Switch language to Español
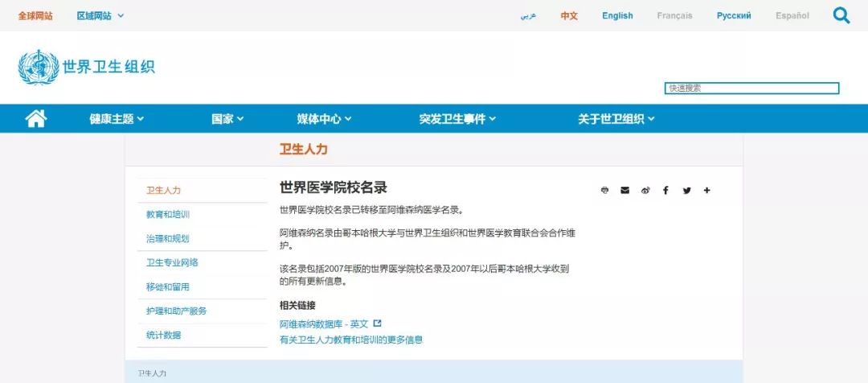 792,16
